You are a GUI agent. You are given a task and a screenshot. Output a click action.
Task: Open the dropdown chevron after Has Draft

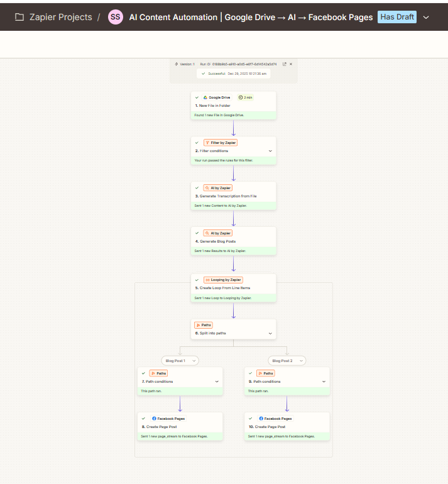point(426,18)
